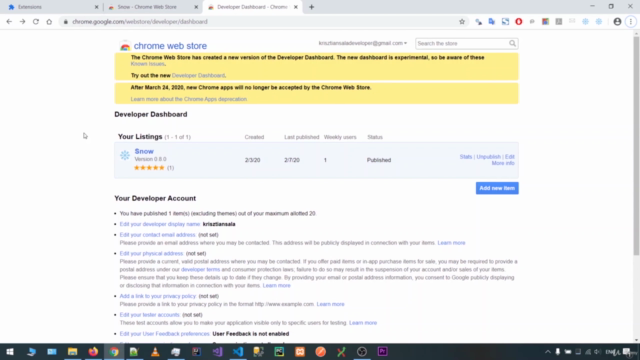Try the new Developer Dashboard link
The height and width of the screenshot is (360, 640).
coord(198,76)
